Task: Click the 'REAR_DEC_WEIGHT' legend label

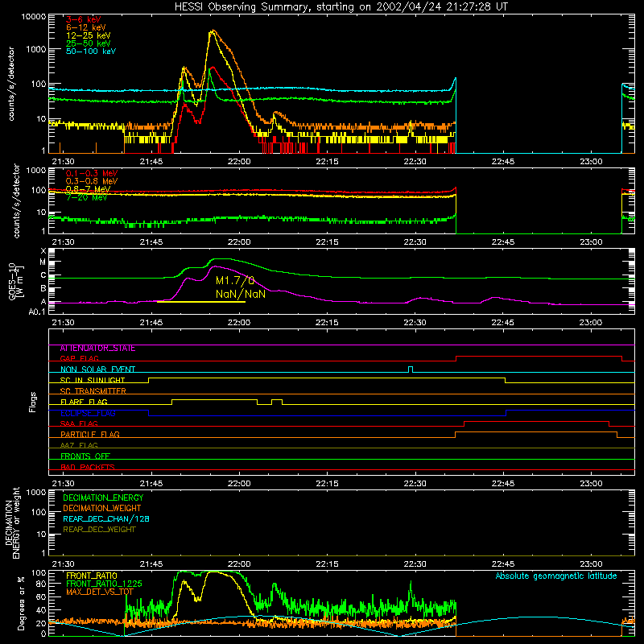Action: 99,530
